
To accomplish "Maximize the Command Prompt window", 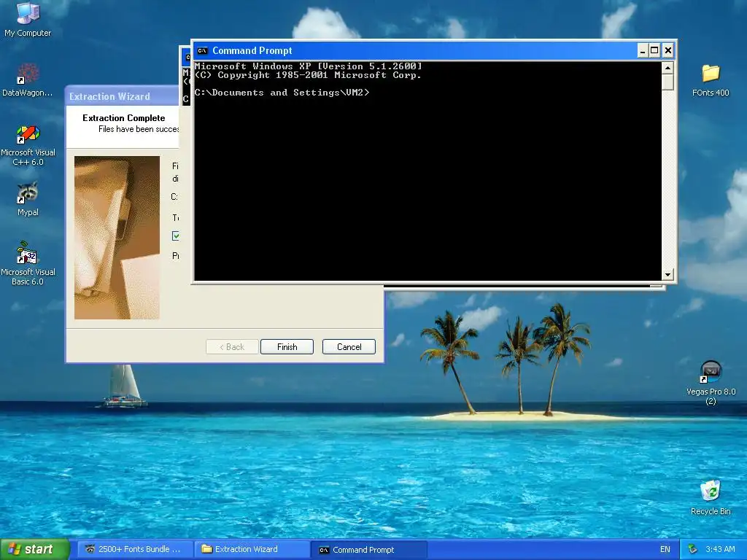I will (x=654, y=50).
